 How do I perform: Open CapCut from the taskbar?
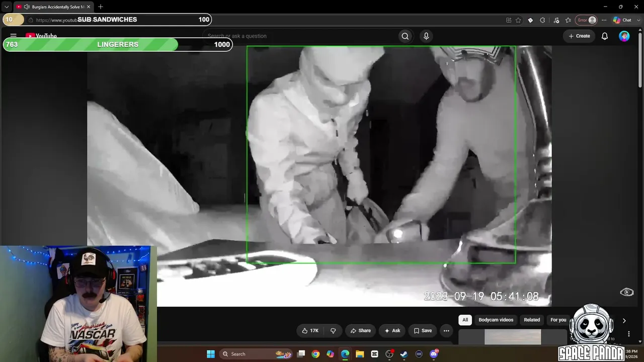[x=374, y=354]
